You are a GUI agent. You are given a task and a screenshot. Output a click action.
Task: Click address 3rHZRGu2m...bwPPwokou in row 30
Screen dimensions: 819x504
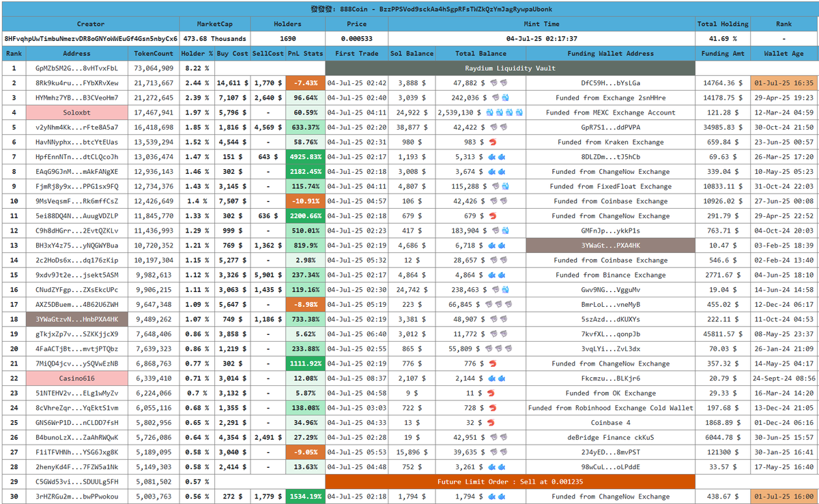[76, 496]
